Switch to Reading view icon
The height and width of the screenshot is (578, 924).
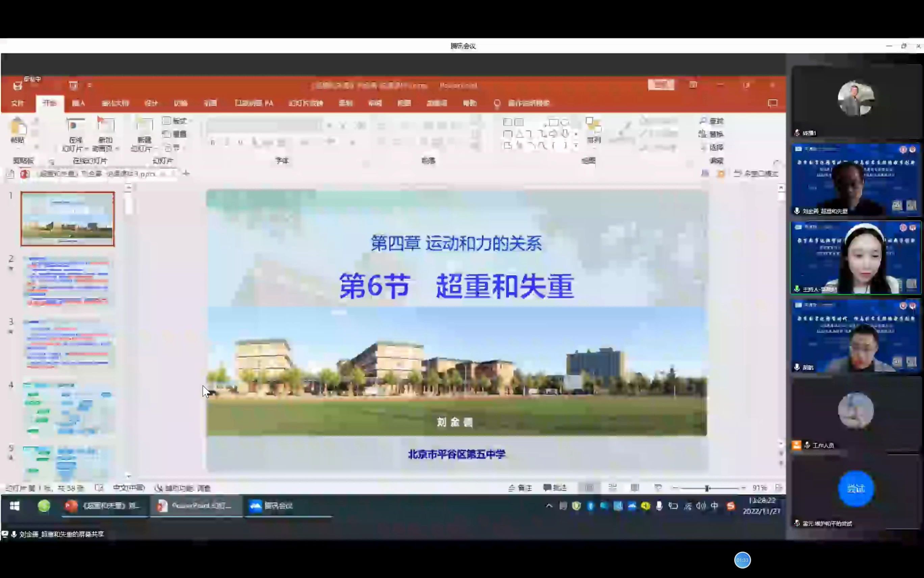635,488
